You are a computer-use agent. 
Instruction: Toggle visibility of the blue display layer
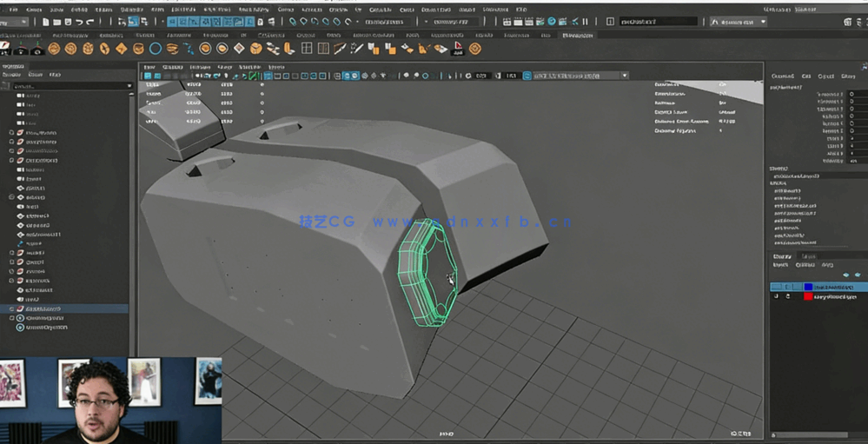776,286
